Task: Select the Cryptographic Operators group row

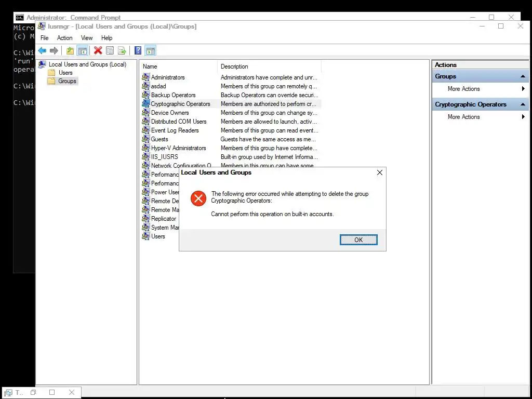Action: click(231, 104)
